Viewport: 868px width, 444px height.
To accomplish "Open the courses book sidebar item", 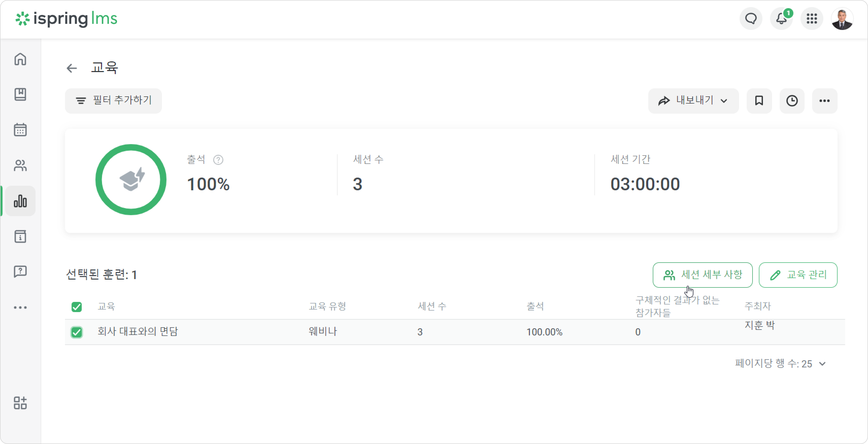I will pos(20,94).
